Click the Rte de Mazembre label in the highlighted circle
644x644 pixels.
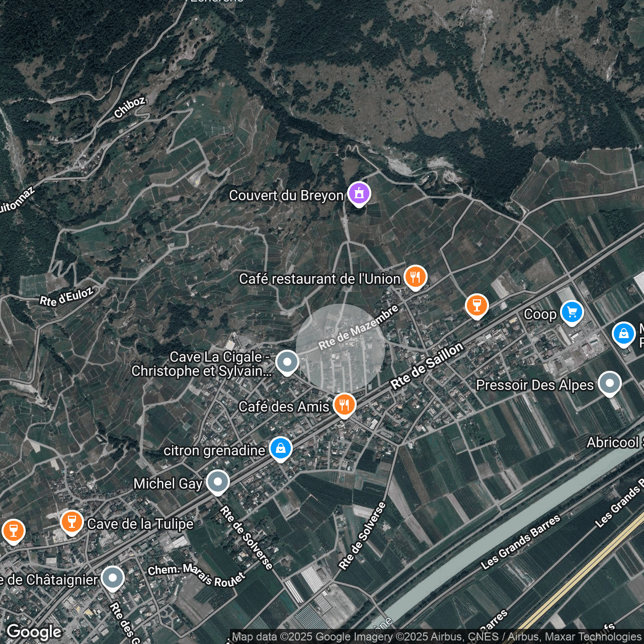click(358, 327)
